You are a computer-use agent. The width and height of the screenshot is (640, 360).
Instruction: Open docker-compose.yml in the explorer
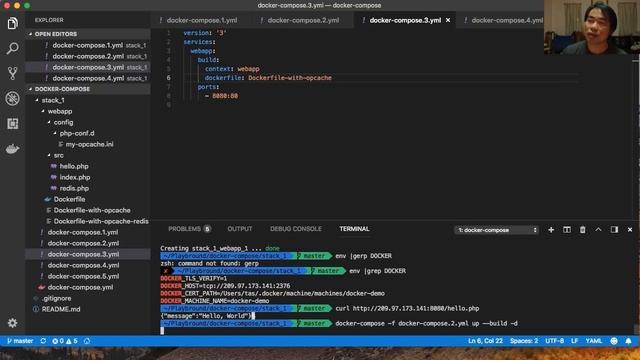pos(80,287)
